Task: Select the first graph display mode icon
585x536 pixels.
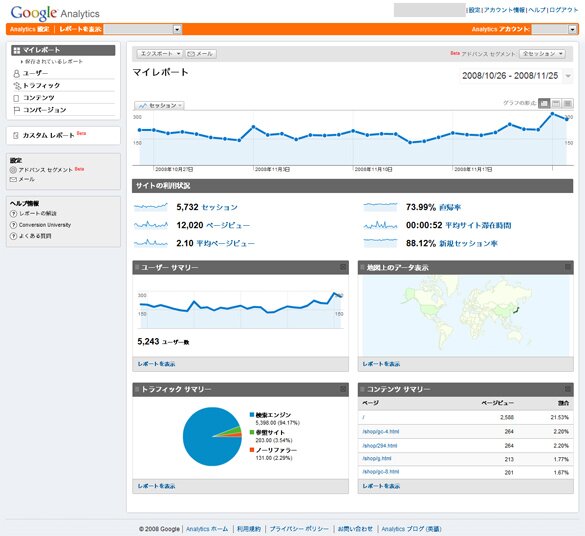Action: [544, 103]
